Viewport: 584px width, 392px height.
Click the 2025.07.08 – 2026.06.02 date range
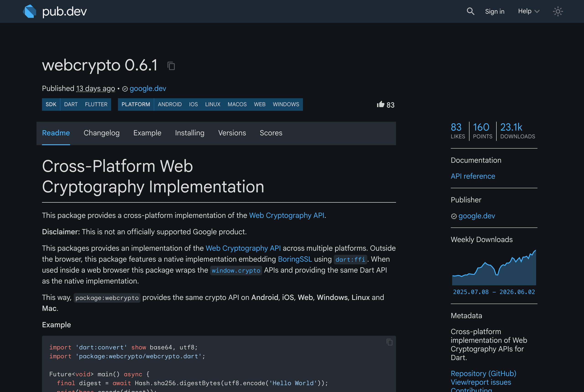[x=494, y=292]
